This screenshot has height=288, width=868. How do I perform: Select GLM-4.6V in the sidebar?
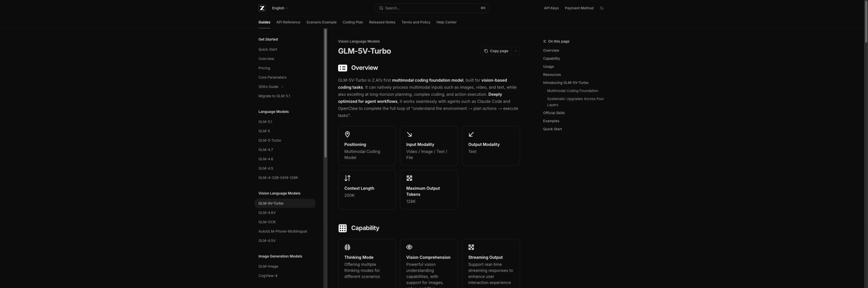(267, 213)
